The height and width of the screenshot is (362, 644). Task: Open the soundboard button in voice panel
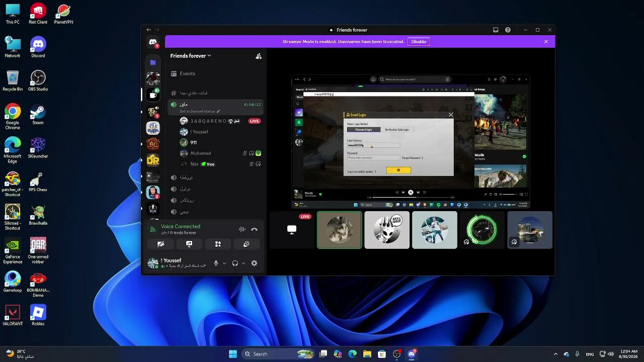tap(247, 244)
